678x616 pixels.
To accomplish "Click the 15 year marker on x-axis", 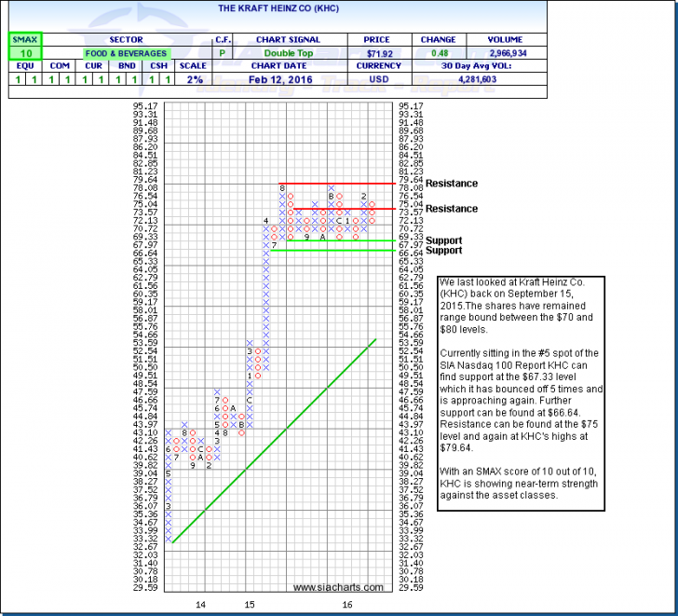I will [250, 605].
